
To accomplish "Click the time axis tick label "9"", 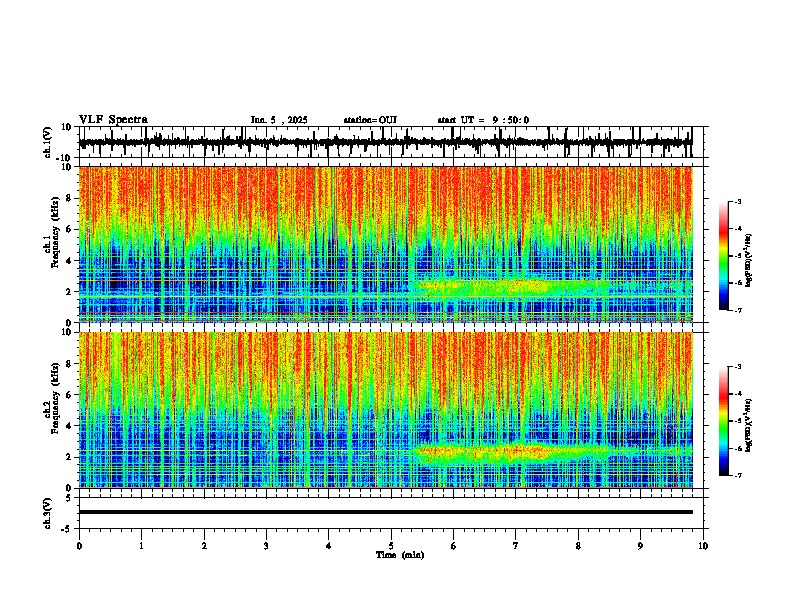I will pyautogui.click(x=640, y=546).
